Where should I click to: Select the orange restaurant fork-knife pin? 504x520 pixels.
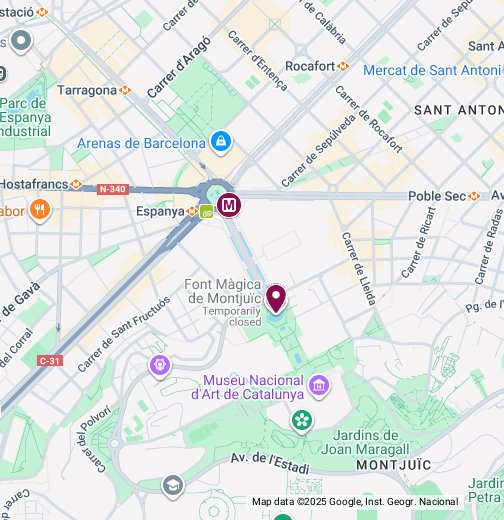click(40, 210)
